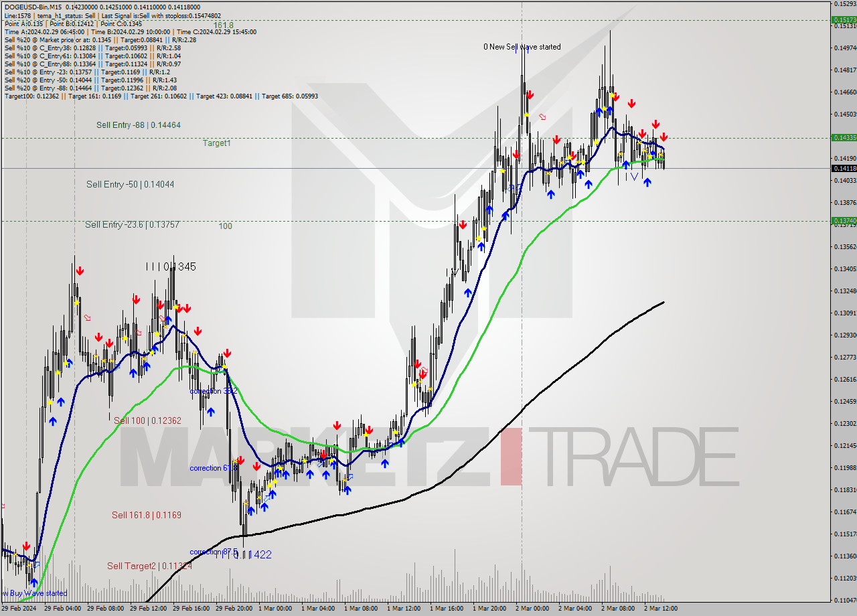Click the 0.14974 price axis value
This screenshot has width=857, height=616.
tap(844, 48)
